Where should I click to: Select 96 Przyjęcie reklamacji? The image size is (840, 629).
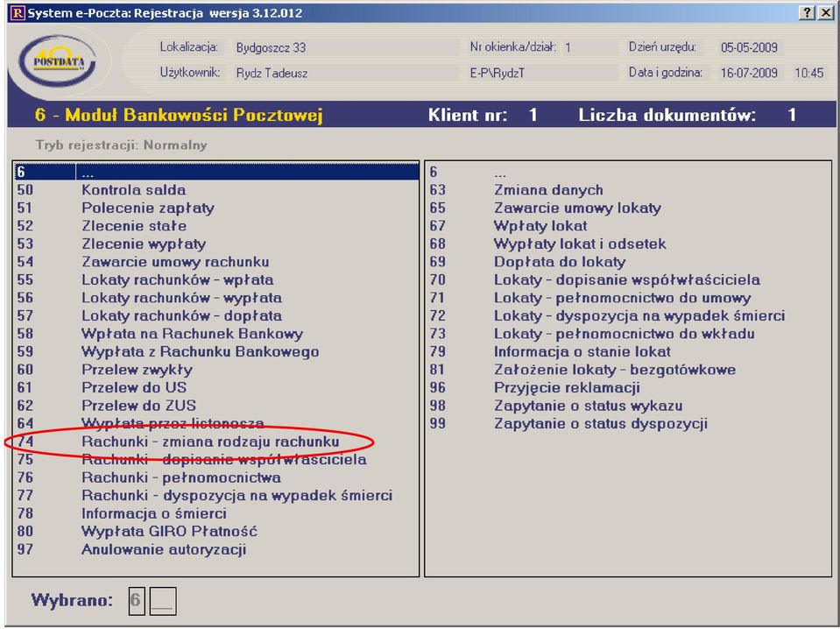pos(628,387)
